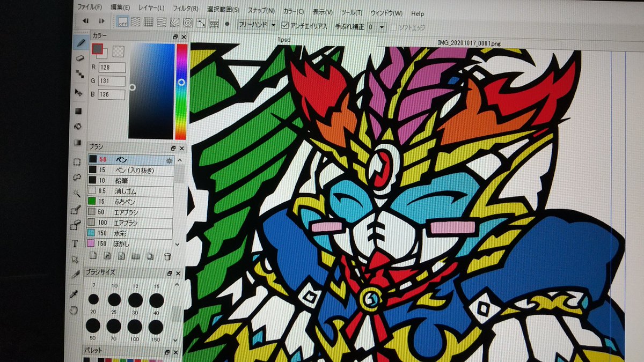
Task: Select the rectangular Selection tool
Action: 77,161
